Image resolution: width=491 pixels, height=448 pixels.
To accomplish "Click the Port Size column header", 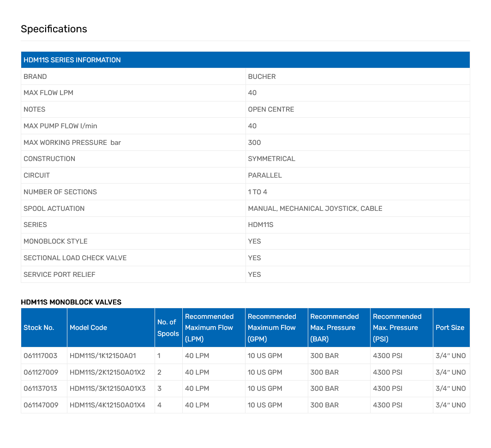I will click(449, 328).
